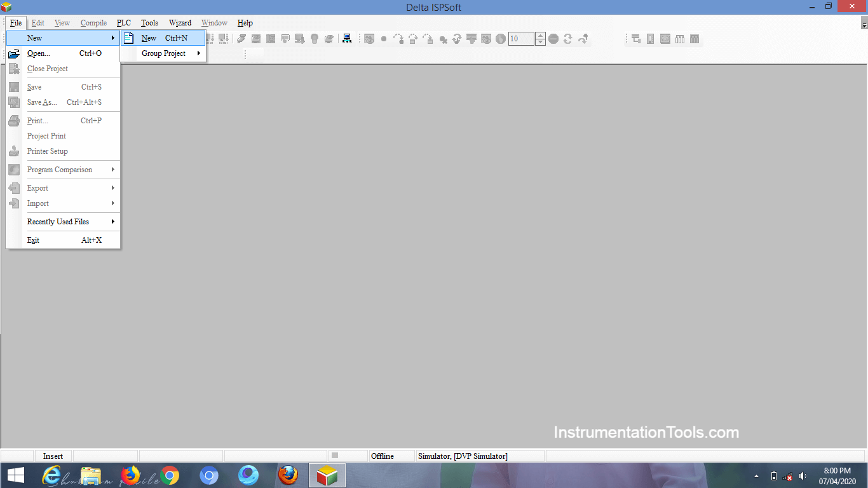Select Project Print in File menu
Screen dimensions: 868x488
(x=63, y=136)
